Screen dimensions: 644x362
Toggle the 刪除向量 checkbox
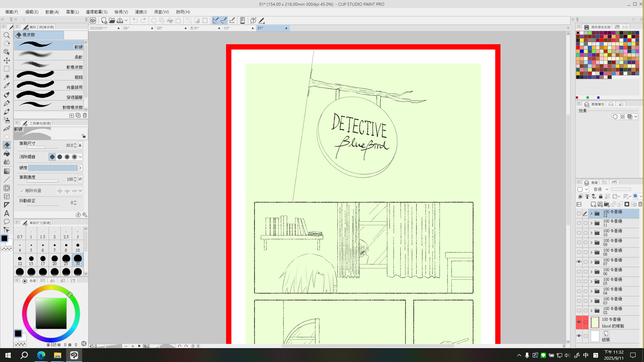tap(22, 191)
